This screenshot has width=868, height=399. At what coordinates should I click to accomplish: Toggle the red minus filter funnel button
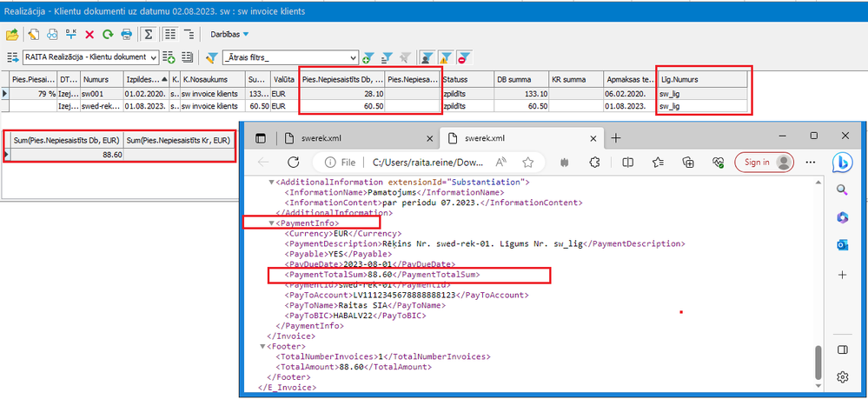click(x=465, y=57)
